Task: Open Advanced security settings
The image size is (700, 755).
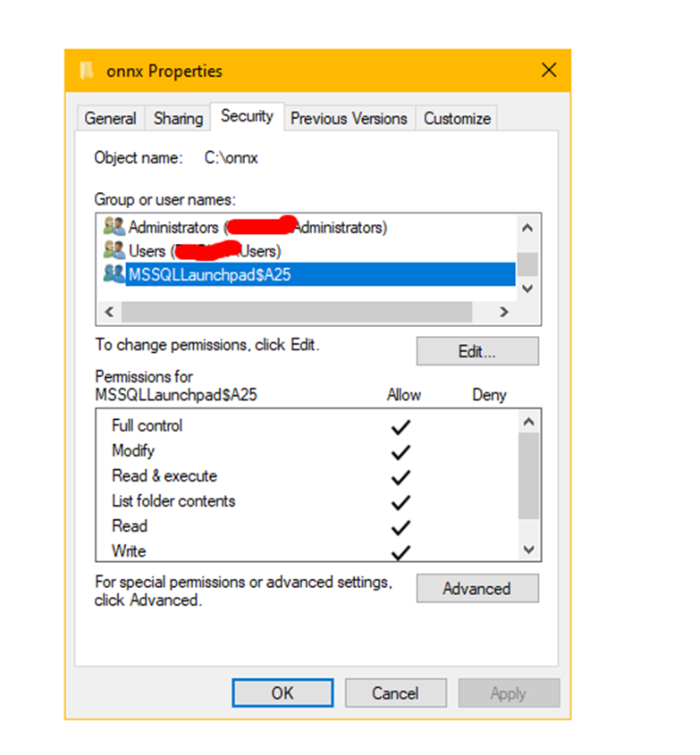Action: pos(477,588)
